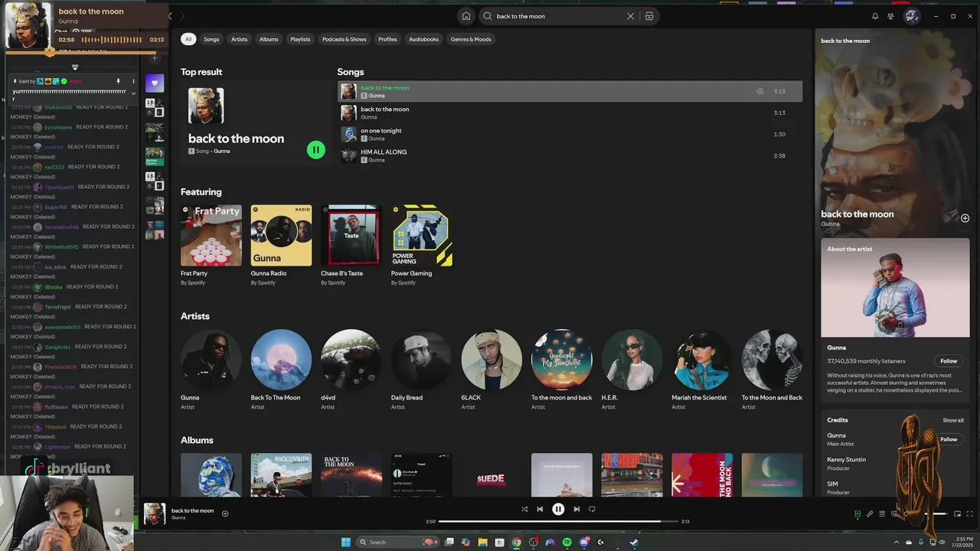Seek on the song progress bar
980x551 pixels.
[x=558, y=521]
